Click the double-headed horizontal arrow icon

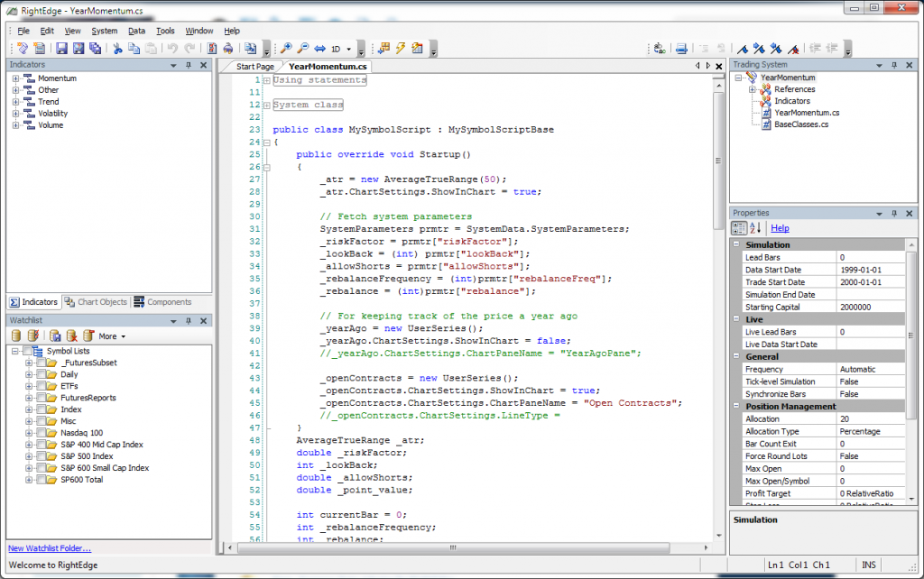click(319, 49)
